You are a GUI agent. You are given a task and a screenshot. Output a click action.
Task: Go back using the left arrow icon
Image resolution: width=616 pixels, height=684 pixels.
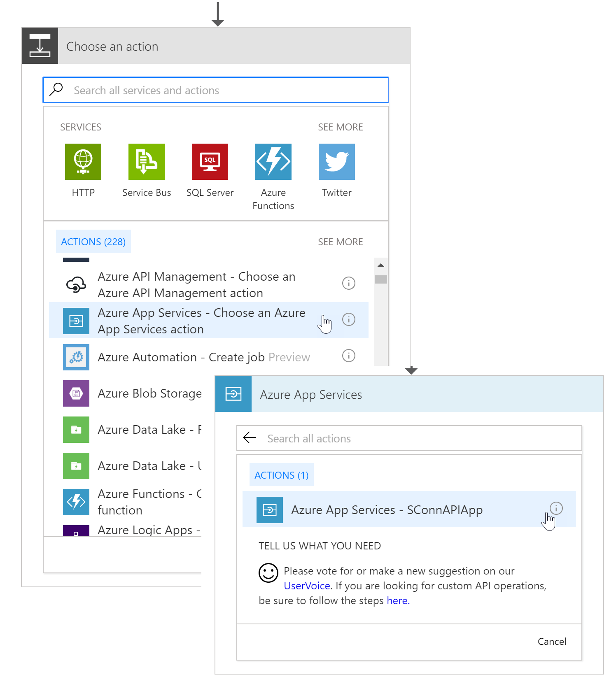(x=250, y=437)
